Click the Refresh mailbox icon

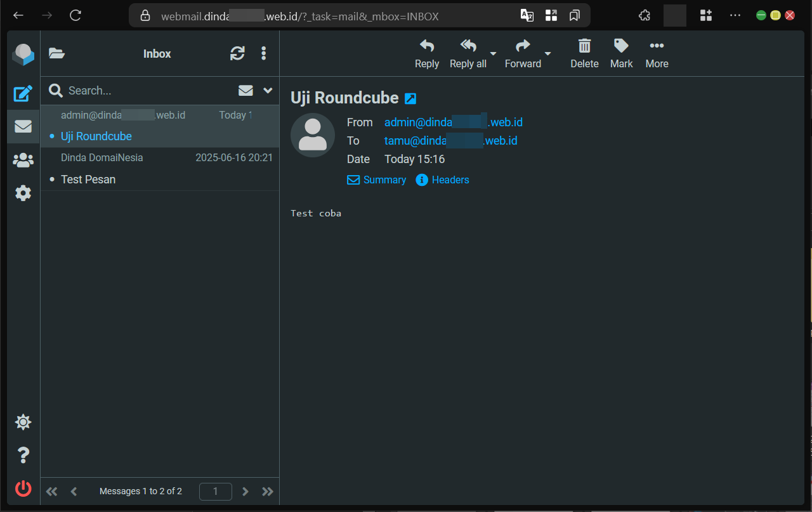pyautogui.click(x=237, y=54)
